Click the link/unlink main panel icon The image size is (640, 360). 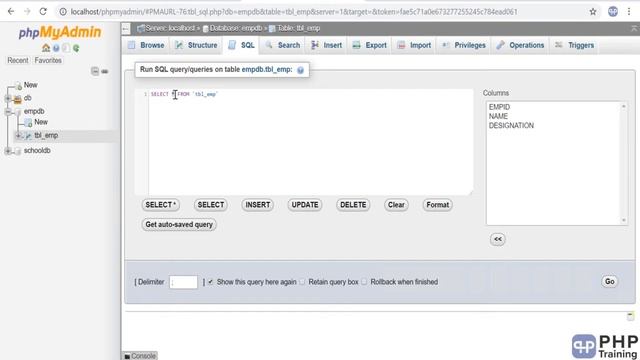pyautogui.click(x=105, y=71)
